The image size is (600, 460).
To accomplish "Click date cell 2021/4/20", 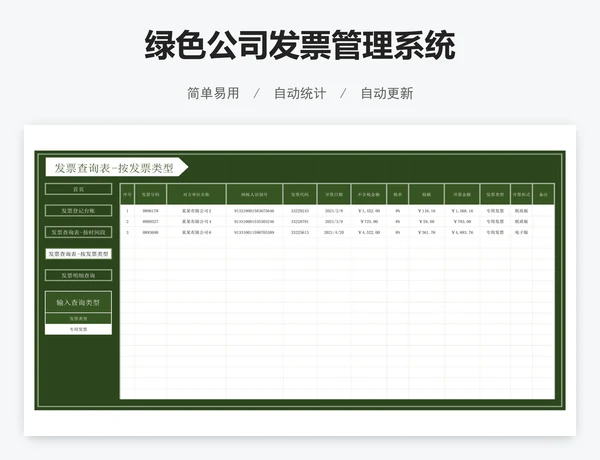I will pos(334,232).
